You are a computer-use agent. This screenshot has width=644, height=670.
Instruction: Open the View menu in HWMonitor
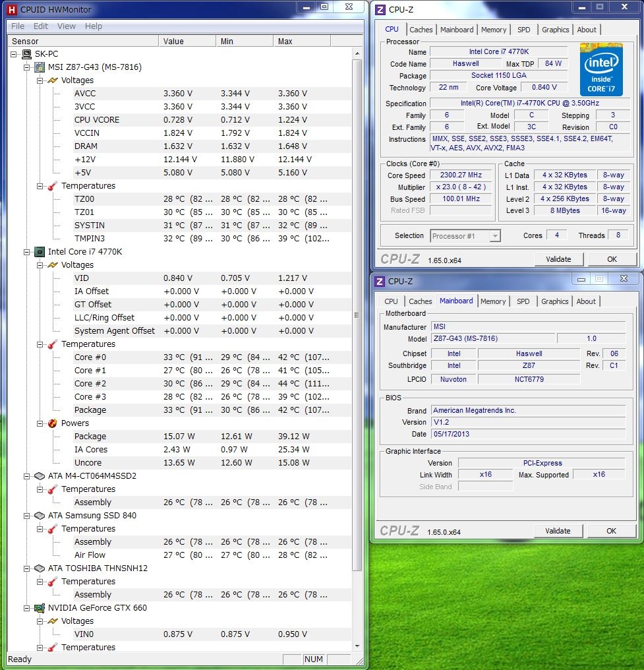pos(67,26)
